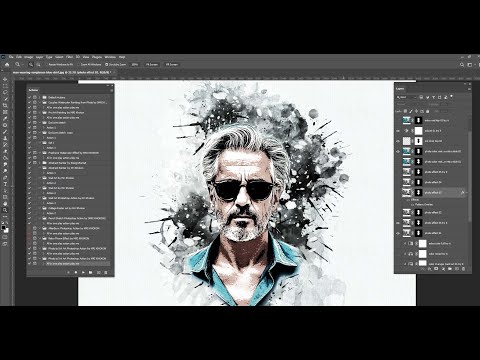Select the Eraser tool

pyautogui.click(x=5, y=151)
